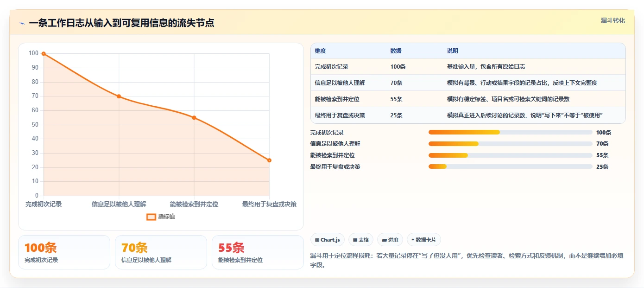The image size is (644, 288).
Task: Click the chart data point at 100
Action: point(44,54)
